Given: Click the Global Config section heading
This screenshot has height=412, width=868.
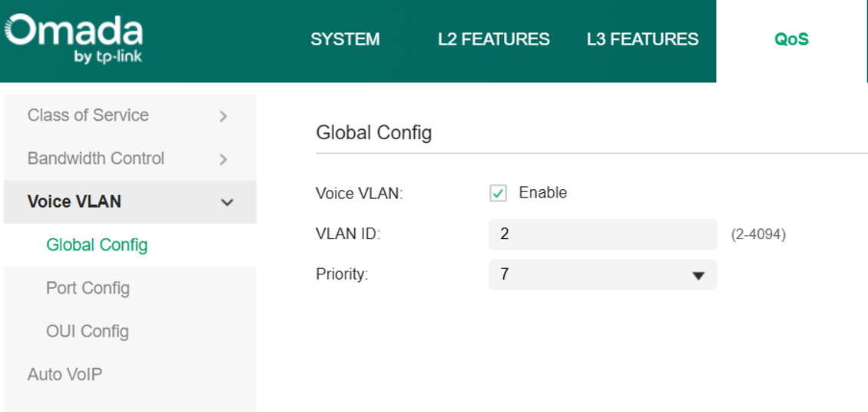Looking at the screenshot, I should pyautogui.click(x=373, y=134).
